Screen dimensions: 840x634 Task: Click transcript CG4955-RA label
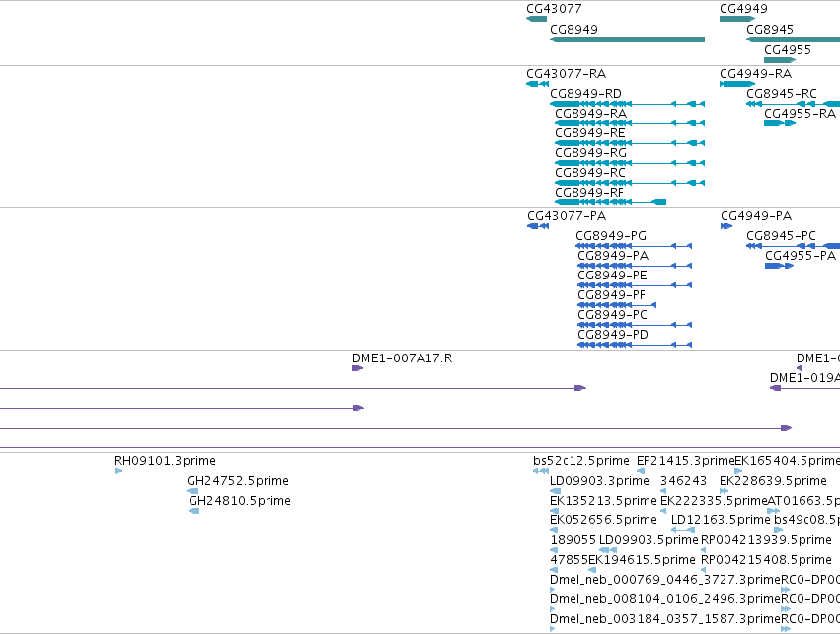(800, 114)
